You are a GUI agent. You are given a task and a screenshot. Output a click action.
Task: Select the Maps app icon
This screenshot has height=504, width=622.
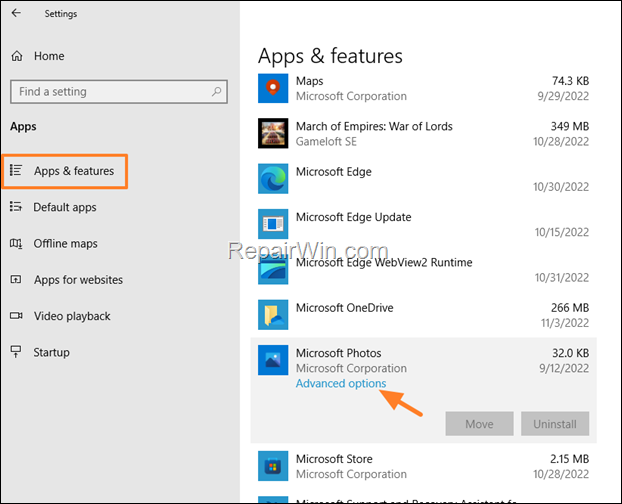273,88
